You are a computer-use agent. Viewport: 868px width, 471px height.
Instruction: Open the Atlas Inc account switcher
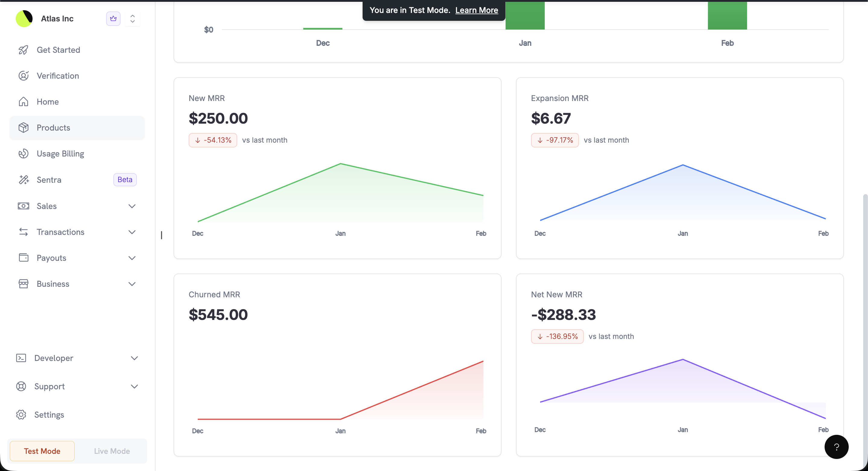[132, 18]
